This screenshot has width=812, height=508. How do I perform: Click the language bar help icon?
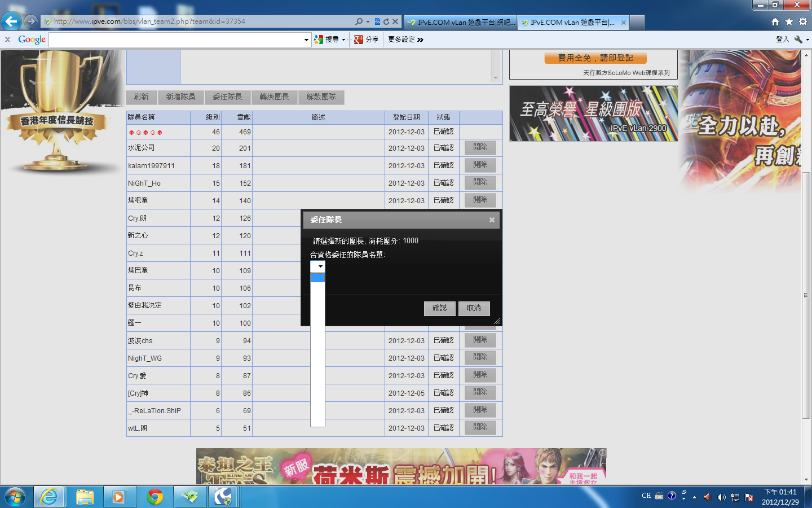point(672,496)
